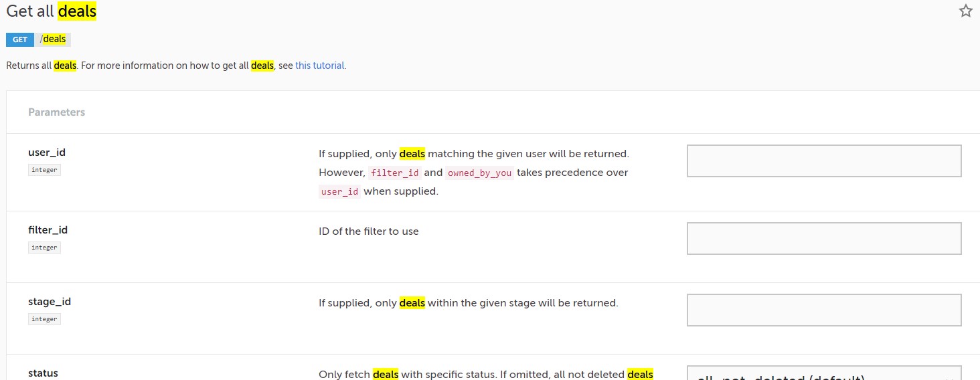Open the status dropdown
The height and width of the screenshot is (380, 980).
(824, 373)
